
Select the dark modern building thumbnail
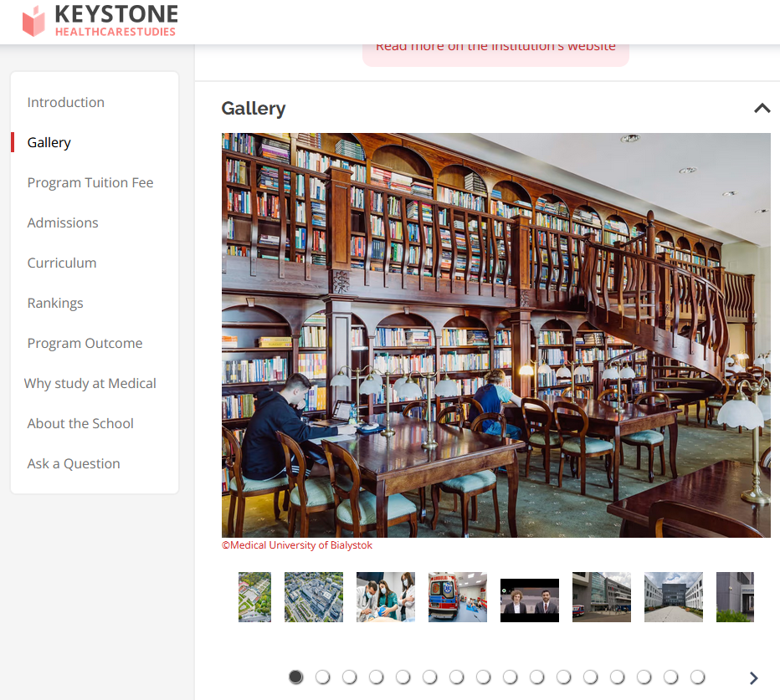pos(673,597)
